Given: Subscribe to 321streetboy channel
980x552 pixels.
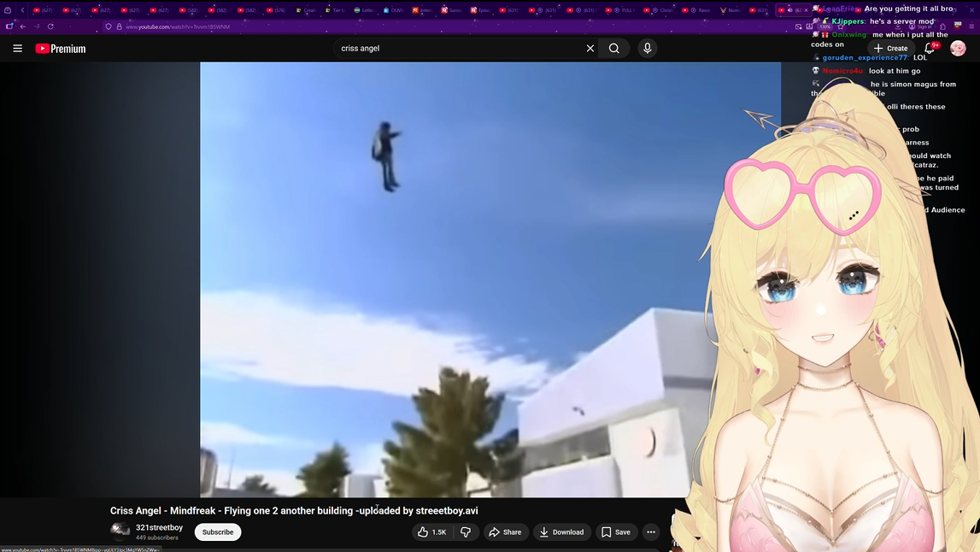Looking at the screenshot, I should [218, 532].
